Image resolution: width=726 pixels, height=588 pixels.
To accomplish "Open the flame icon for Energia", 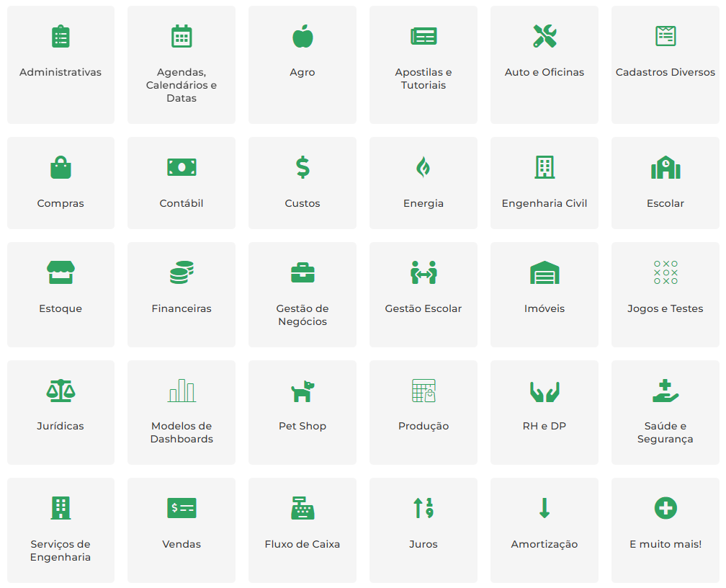I will pos(423,167).
